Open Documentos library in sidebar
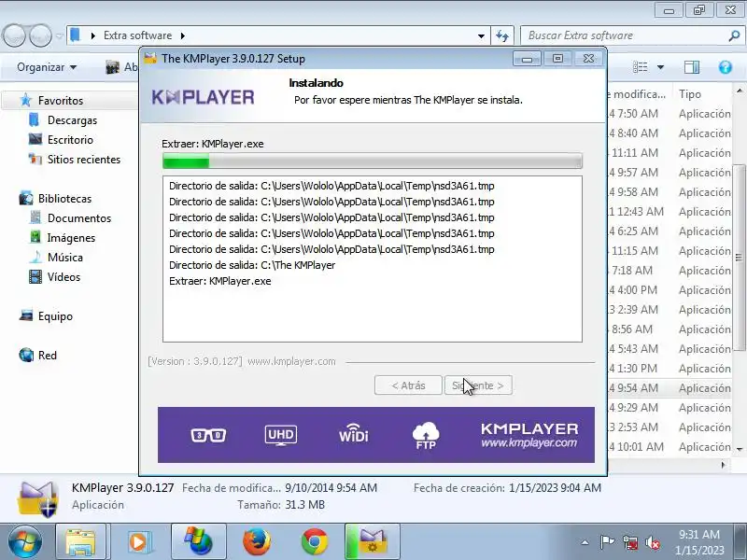747x560 pixels. point(79,217)
